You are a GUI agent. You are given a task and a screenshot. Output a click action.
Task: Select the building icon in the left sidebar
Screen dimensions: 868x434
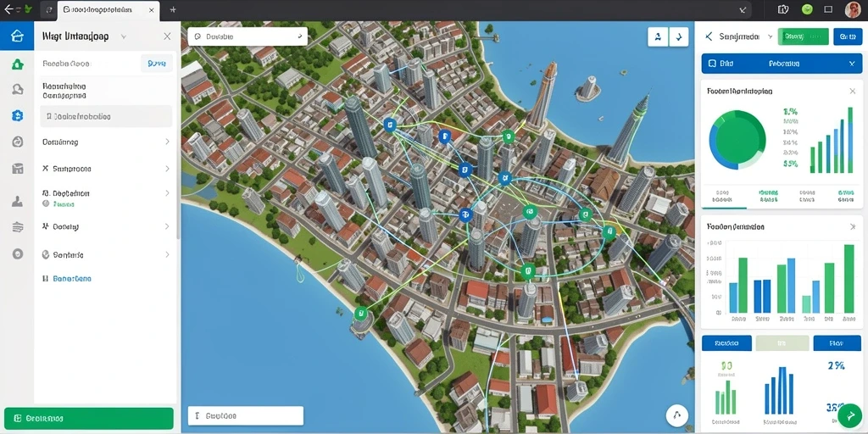pos(17,169)
